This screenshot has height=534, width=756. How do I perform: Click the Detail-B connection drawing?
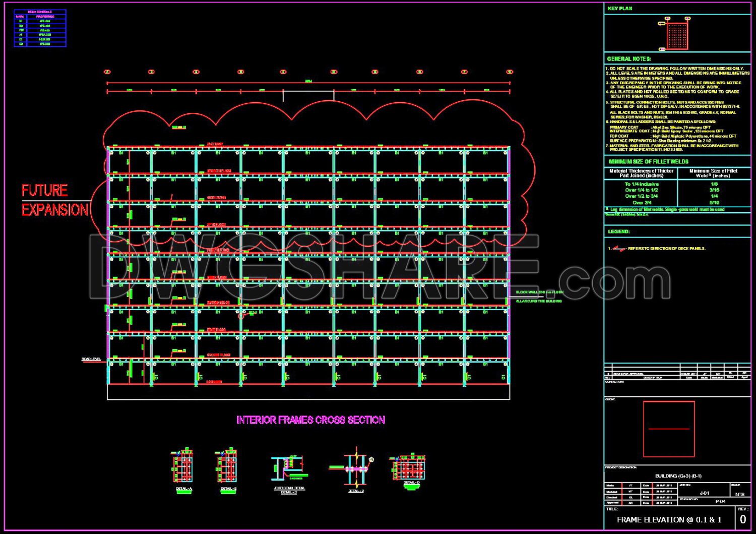coord(227,466)
